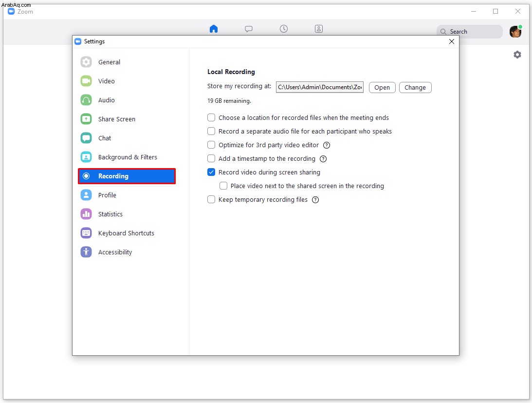Click the Chat bubble icon in sidebar
Viewport: 532px width, 403px height.
(x=86, y=138)
